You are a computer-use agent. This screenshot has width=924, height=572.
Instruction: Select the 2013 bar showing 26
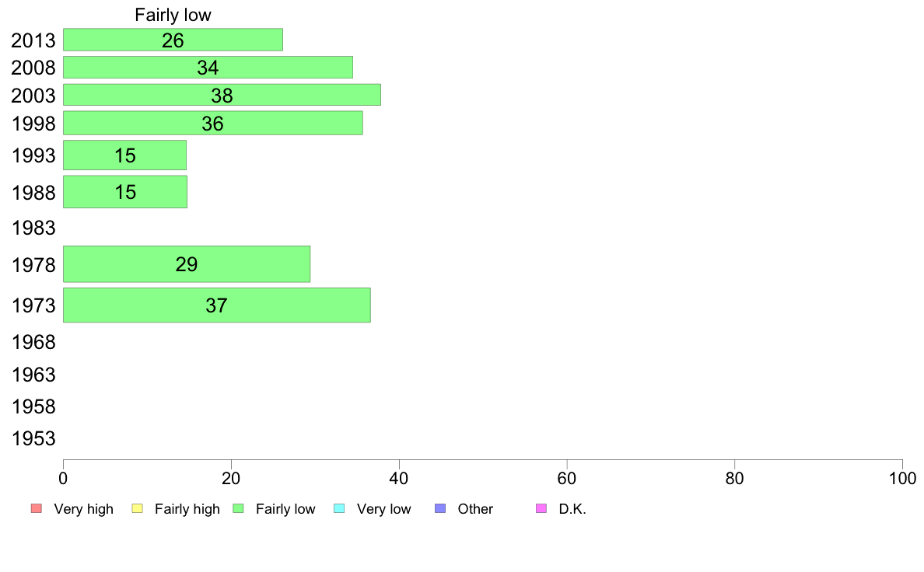tap(173, 40)
